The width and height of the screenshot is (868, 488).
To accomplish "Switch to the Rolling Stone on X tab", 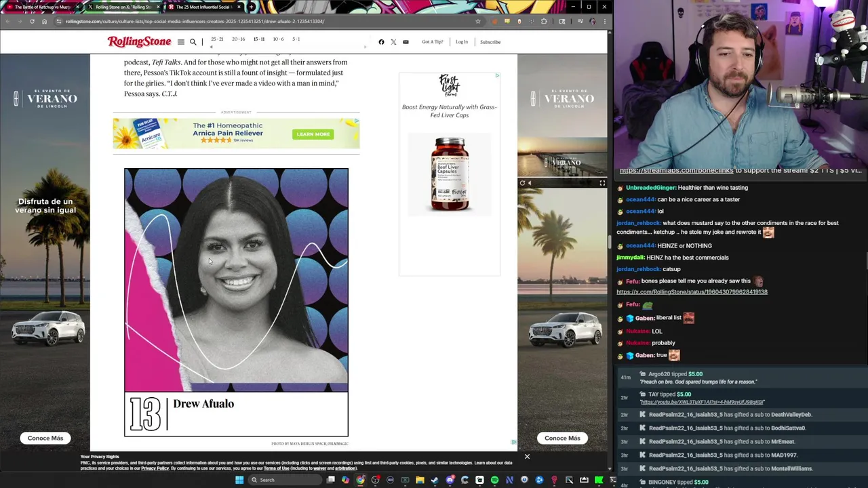I will pyautogui.click(x=123, y=7).
